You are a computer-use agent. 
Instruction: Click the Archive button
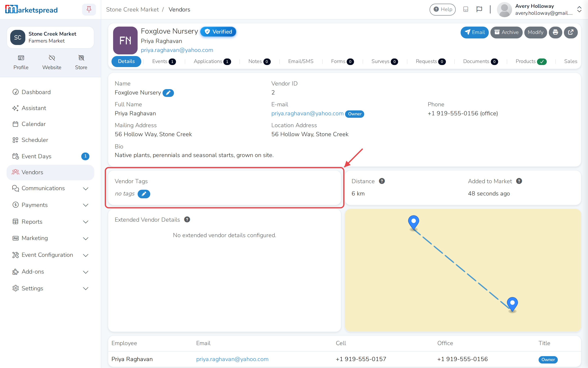tap(506, 32)
